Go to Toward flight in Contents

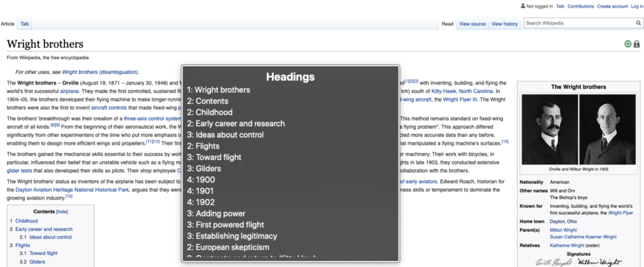click(x=43, y=253)
